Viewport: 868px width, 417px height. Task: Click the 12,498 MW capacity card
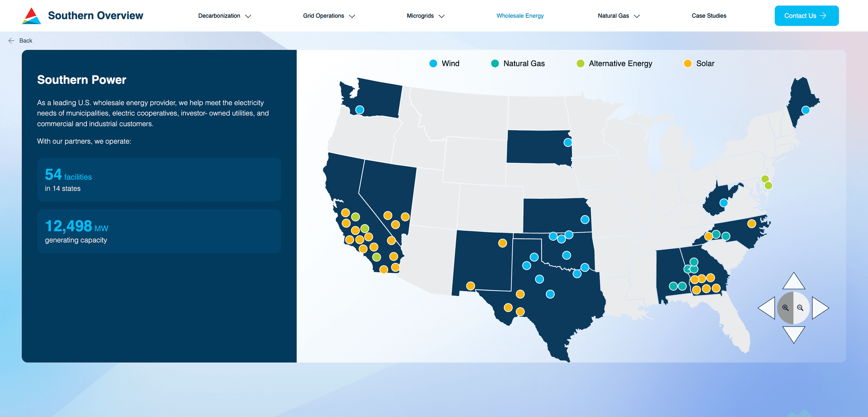click(x=159, y=231)
